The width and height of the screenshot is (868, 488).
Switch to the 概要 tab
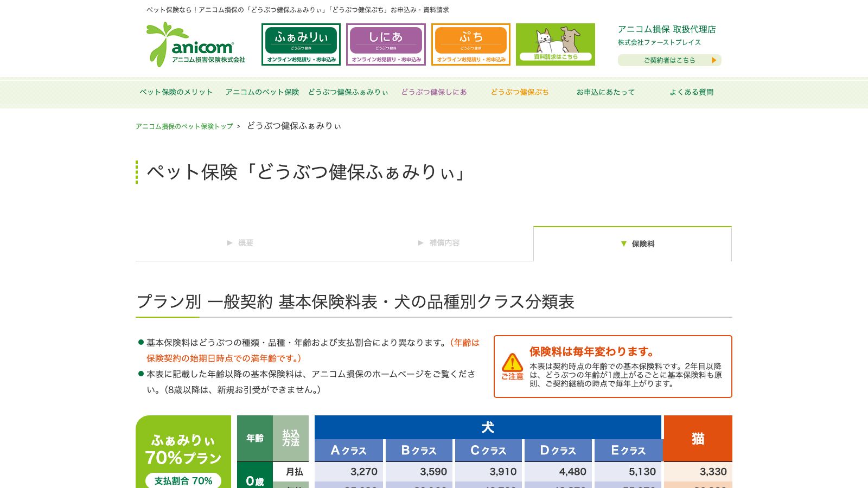tap(240, 243)
